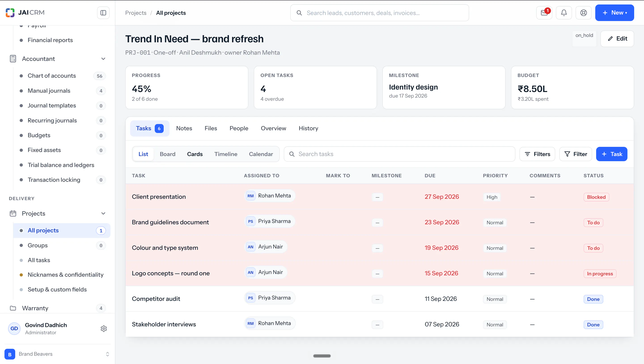This screenshot has height=364, width=644.
Task: Switch task view to Timeline
Action: [225, 154]
